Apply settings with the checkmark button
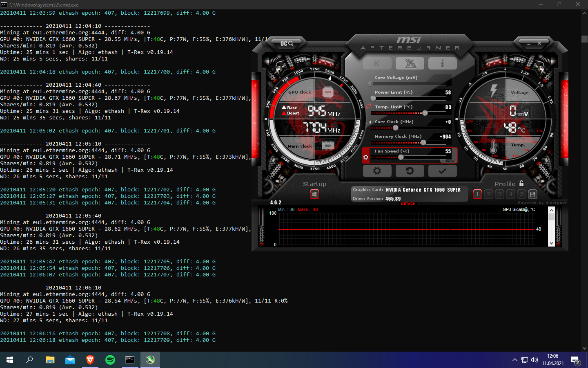Screen dimensions: 588x368 (x=442, y=171)
